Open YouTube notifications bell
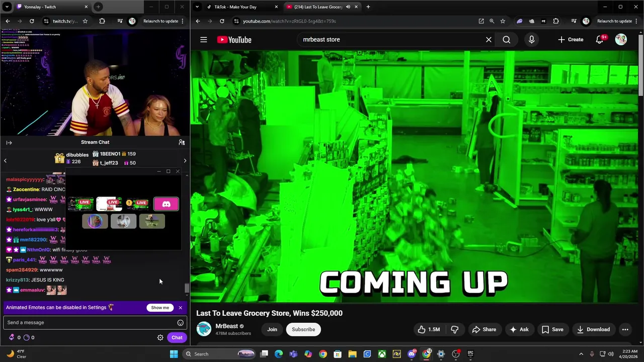 click(600, 40)
